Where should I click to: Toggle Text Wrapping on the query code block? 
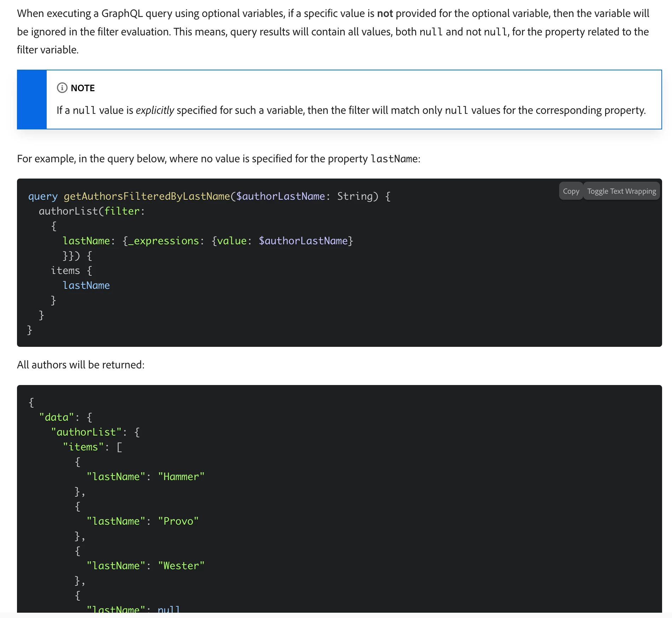[621, 191]
